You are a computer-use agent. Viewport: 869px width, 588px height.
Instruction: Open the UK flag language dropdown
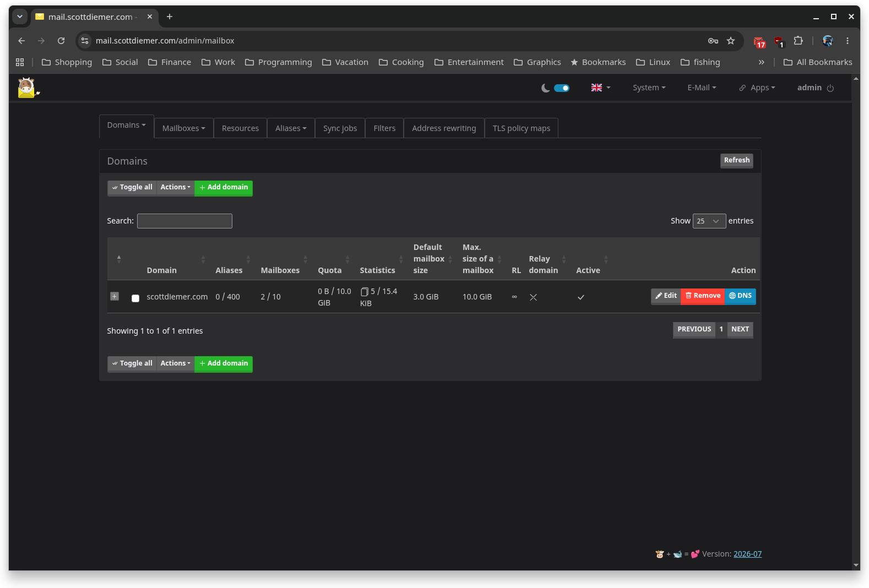[601, 88]
